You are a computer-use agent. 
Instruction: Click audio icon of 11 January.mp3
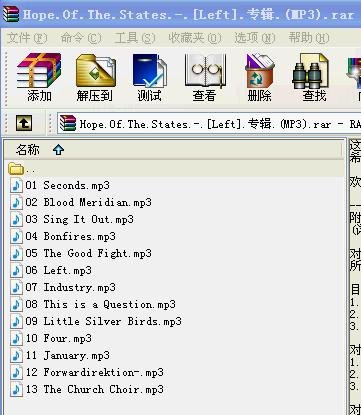[x=16, y=355]
